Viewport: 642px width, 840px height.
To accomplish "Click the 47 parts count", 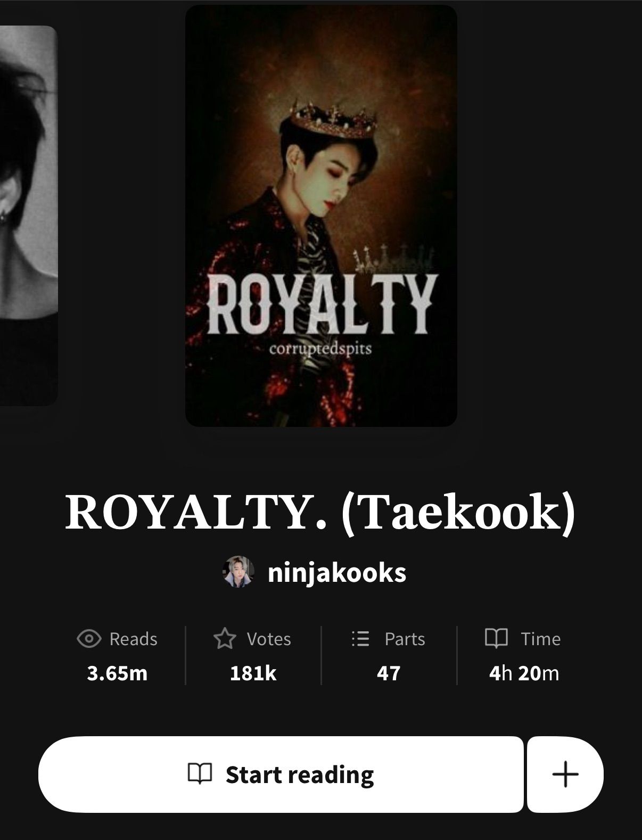I will [389, 673].
